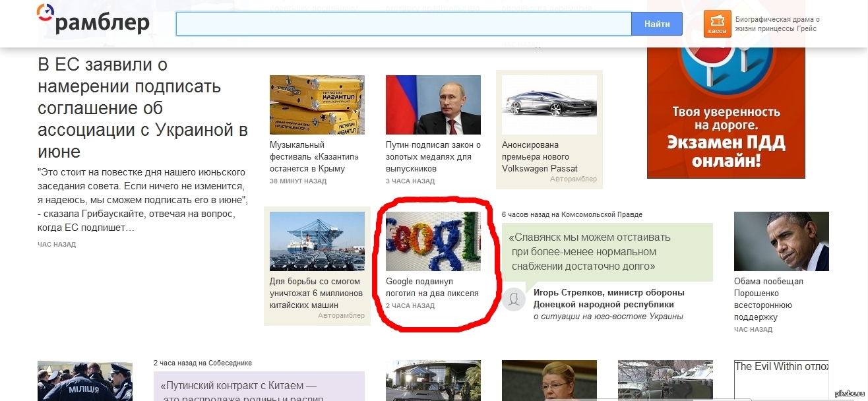The width and height of the screenshot is (868, 401).
Task: Open the Google logo two pixels headline
Action: 432,287
